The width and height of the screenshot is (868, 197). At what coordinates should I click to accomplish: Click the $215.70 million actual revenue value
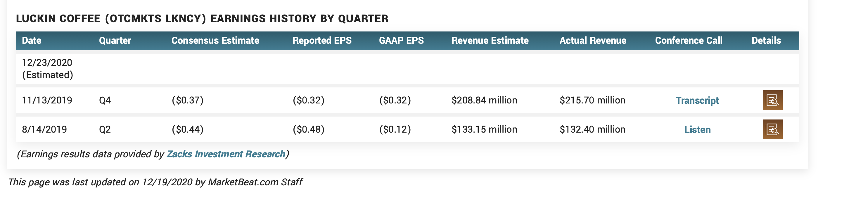click(592, 100)
